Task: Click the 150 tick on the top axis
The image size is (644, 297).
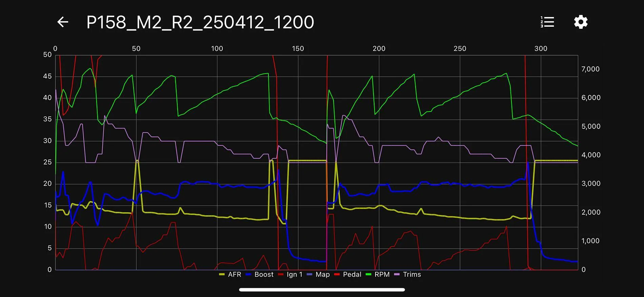Action: [298, 48]
